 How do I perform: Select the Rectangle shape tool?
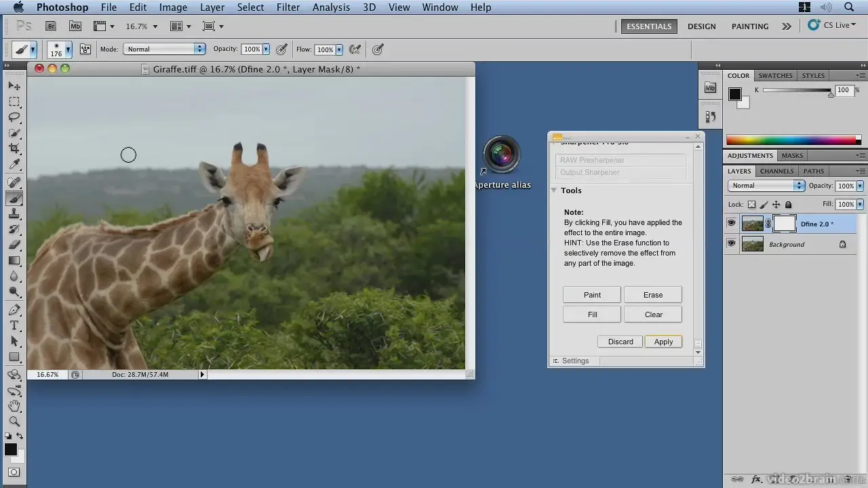(x=14, y=357)
